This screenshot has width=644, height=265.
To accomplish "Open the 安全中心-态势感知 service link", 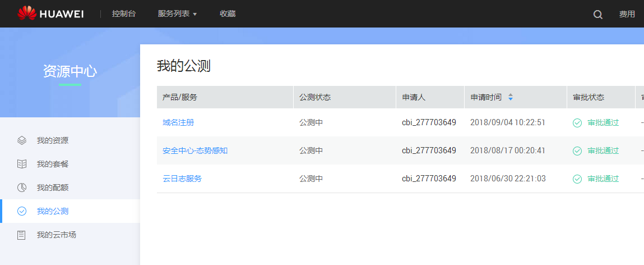I will 195,150.
